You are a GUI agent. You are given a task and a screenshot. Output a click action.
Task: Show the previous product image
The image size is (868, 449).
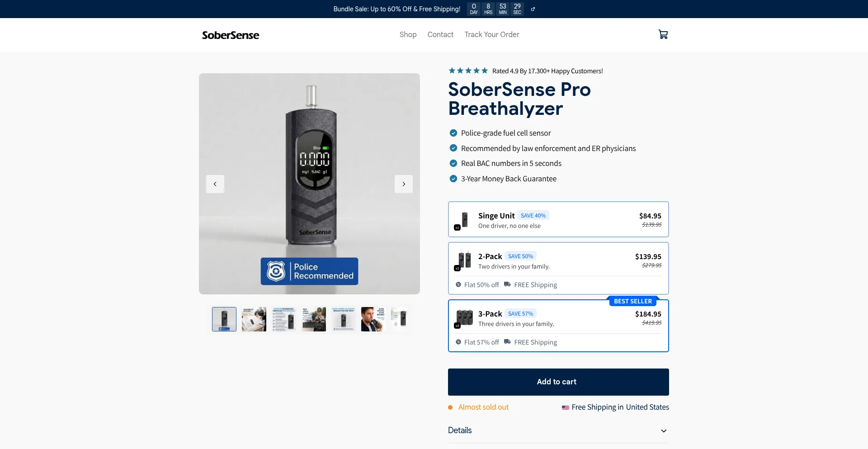[x=215, y=184]
